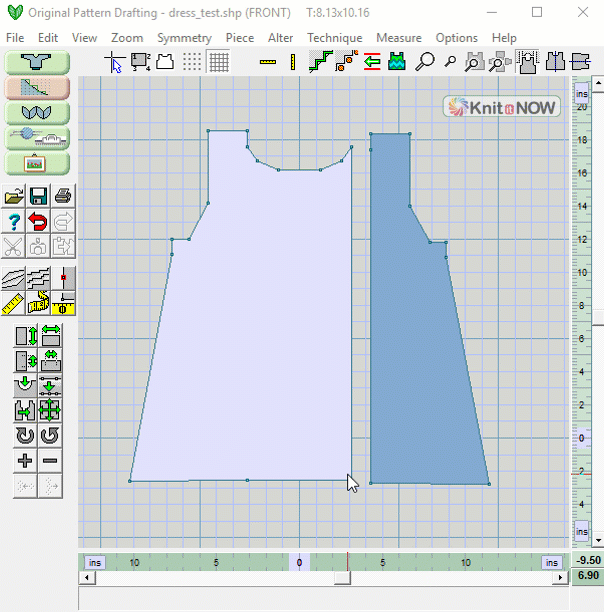
Task: Click the partial height adjust icon
Action: (26, 361)
